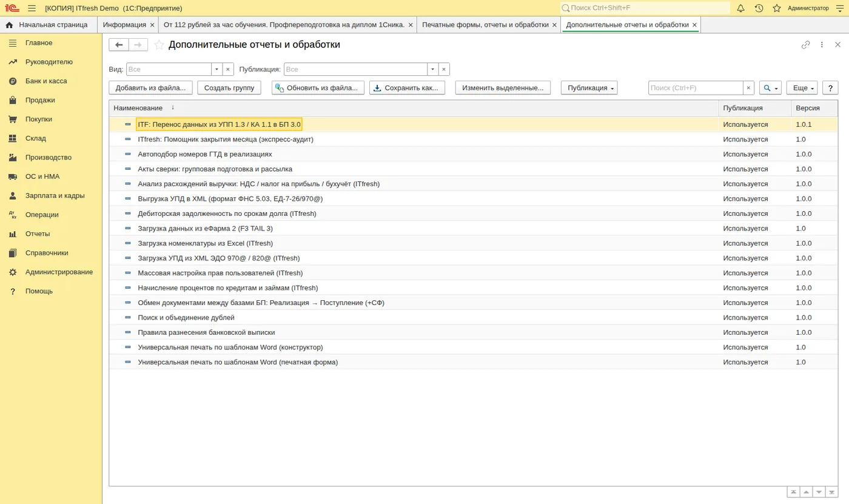This screenshot has height=504, width=849.
Task: Switch to Печатные формы, отчеты и обработки tab
Action: tap(485, 25)
